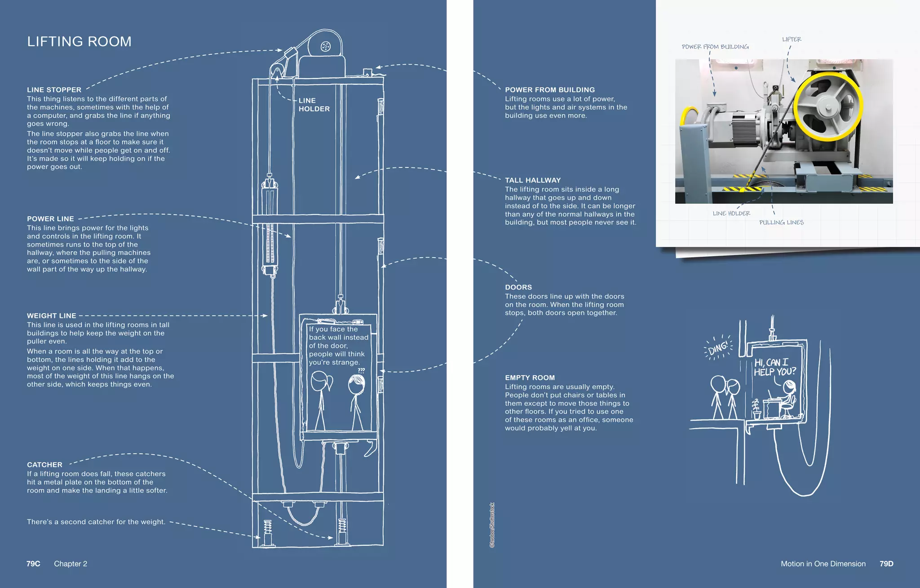The image size is (920, 588).
Task: Click the 79D page number
Action: [886, 564]
